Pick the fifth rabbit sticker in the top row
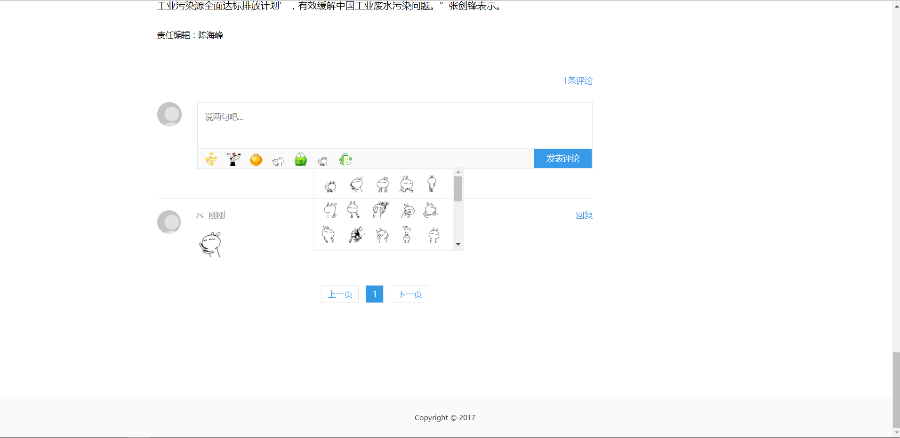The image size is (900, 438). (432, 184)
